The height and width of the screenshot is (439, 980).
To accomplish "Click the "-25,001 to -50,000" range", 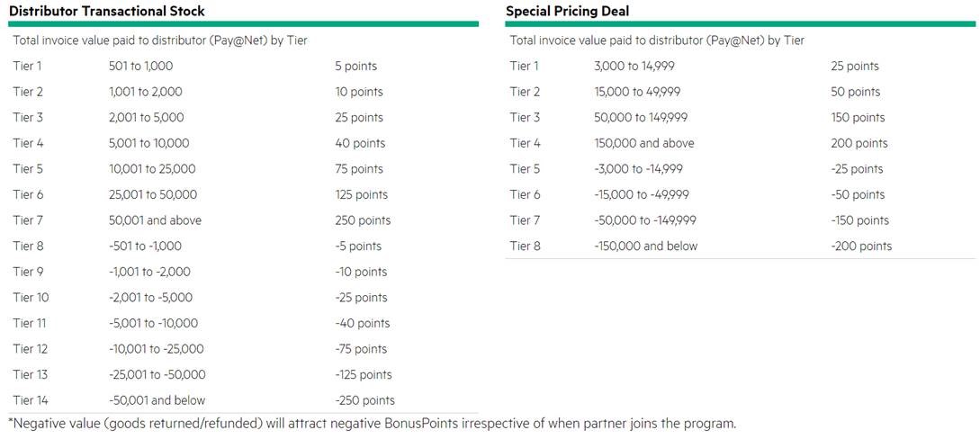I will pos(157,374).
